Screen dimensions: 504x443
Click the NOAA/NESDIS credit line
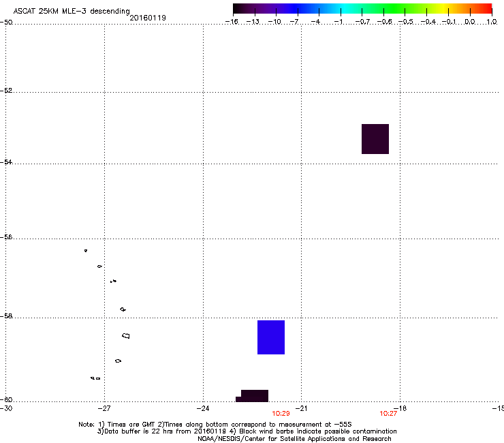pyautogui.click(x=294, y=439)
